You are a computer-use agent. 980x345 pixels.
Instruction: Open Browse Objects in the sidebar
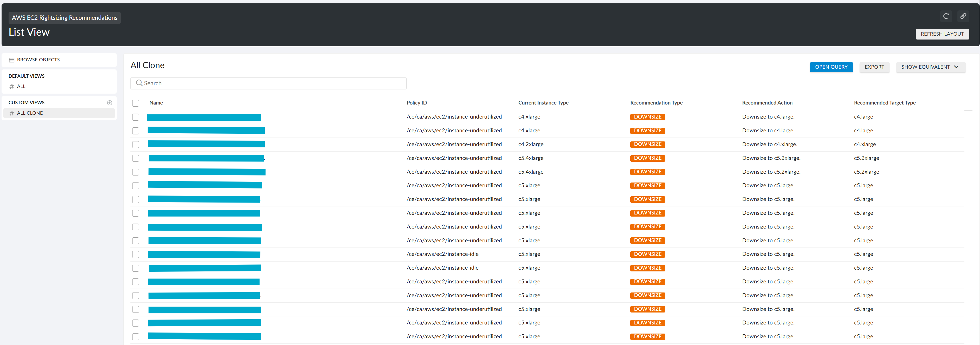(x=59, y=60)
